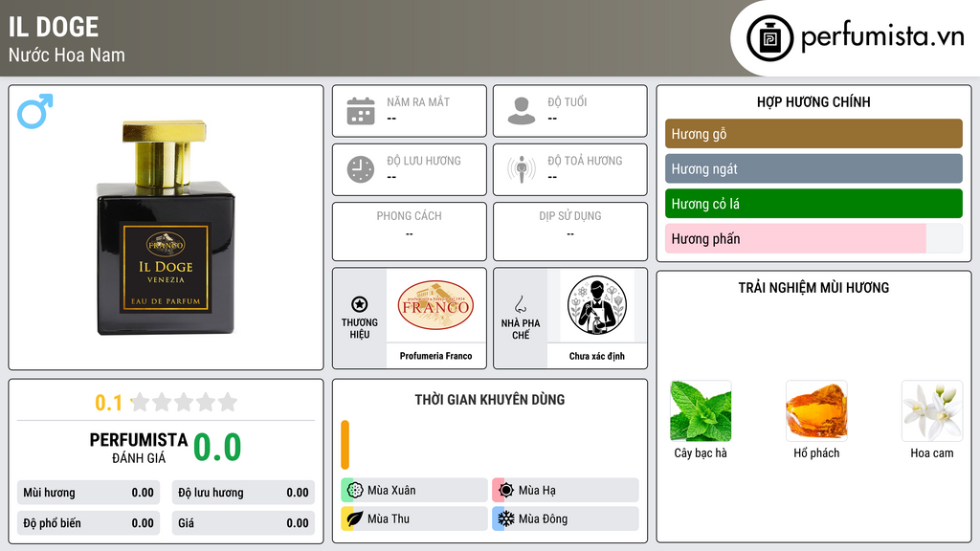This screenshot has width=980, height=551.
Task: Click the Độ phổ biến 0.00 score row
Action: (x=88, y=523)
